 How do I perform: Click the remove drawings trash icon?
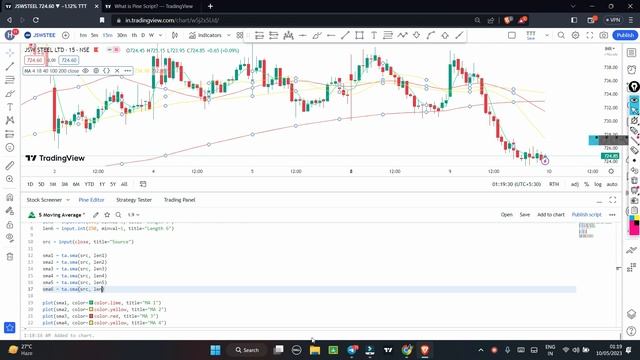[10, 257]
